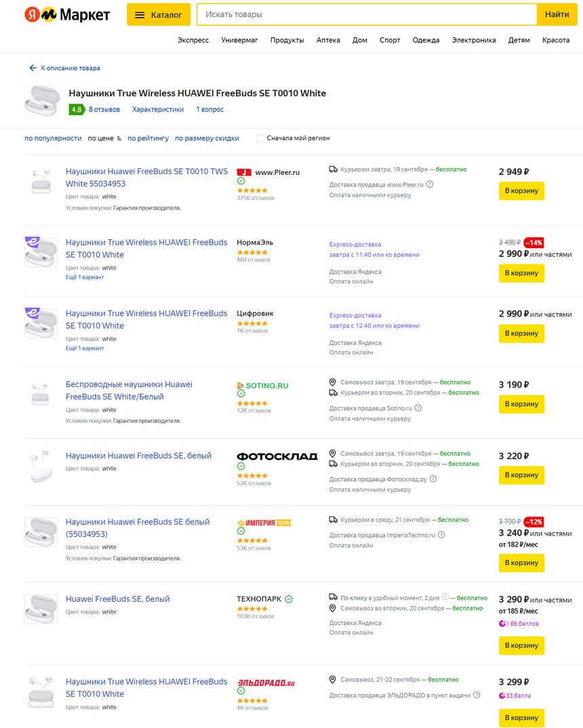Add the 2 949 ₽ Pleer.ru offer to cart

click(521, 191)
